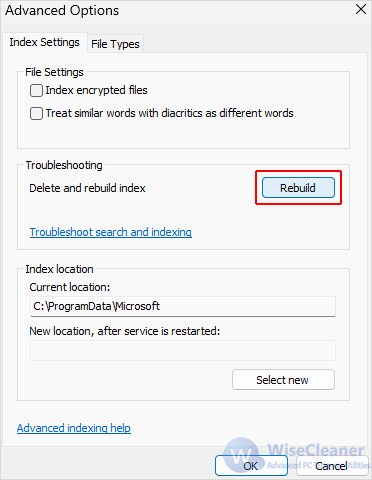This screenshot has width=372, height=480.
Task: Confirm changes with the OK button
Action: (x=251, y=466)
